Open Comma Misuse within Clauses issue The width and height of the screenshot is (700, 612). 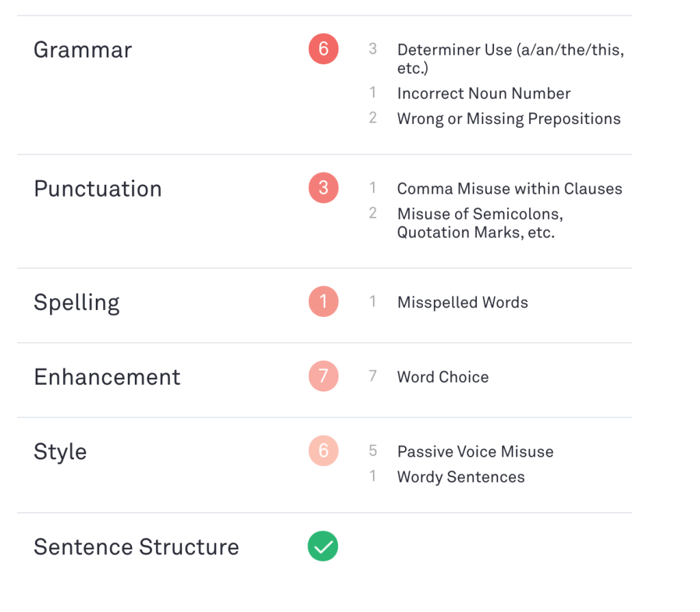509,189
